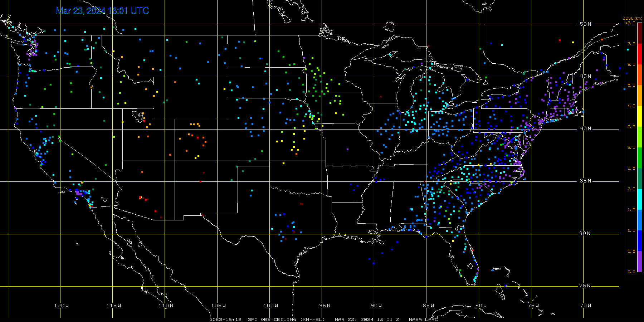Click the dark blue color bar segment between 1.0 and 0.5
Image resolution: width=644 pixels, height=322 pixels.
tap(639, 241)
